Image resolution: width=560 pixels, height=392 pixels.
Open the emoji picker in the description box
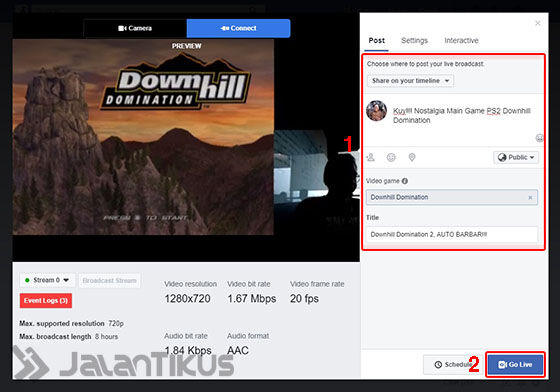click(x=539, y=138)
